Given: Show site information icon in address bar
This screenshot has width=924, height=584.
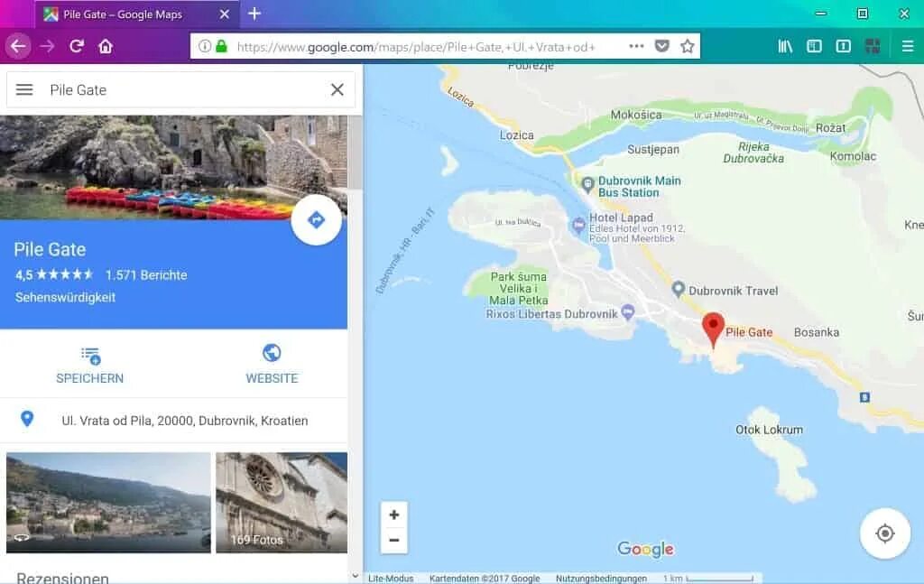Looking at the screenshot, I should [x=205, y=46].
